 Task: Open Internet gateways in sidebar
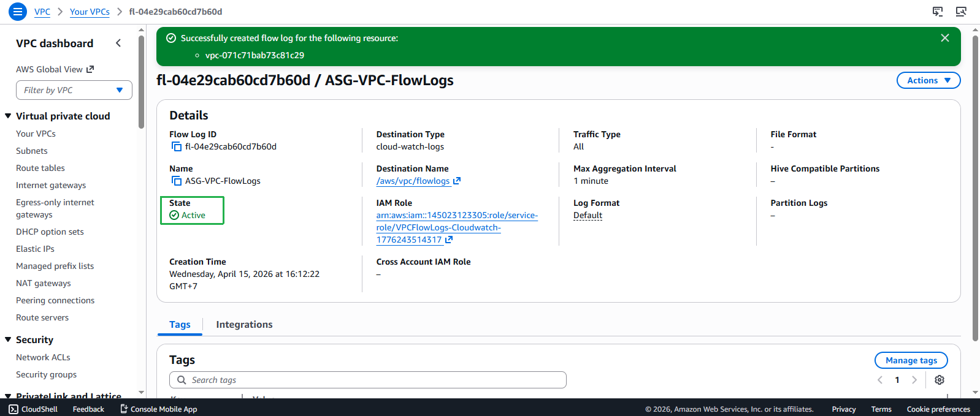(x=51, y=185)
